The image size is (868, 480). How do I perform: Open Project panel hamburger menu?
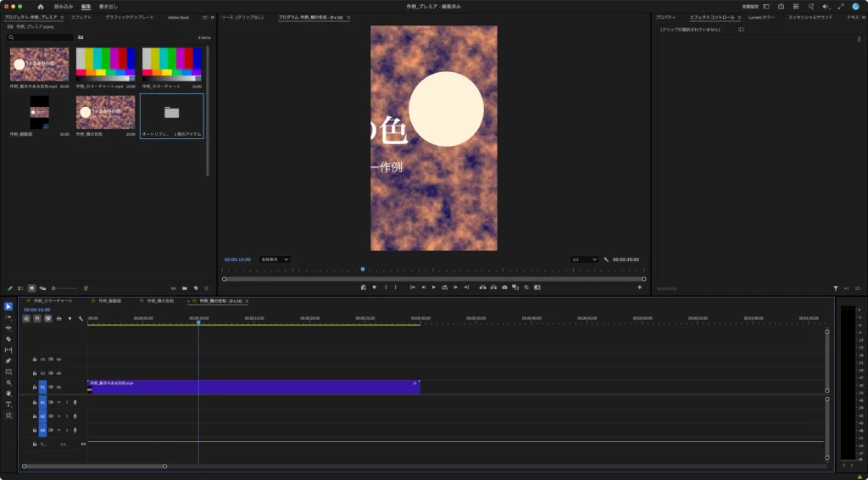point(62,18)
